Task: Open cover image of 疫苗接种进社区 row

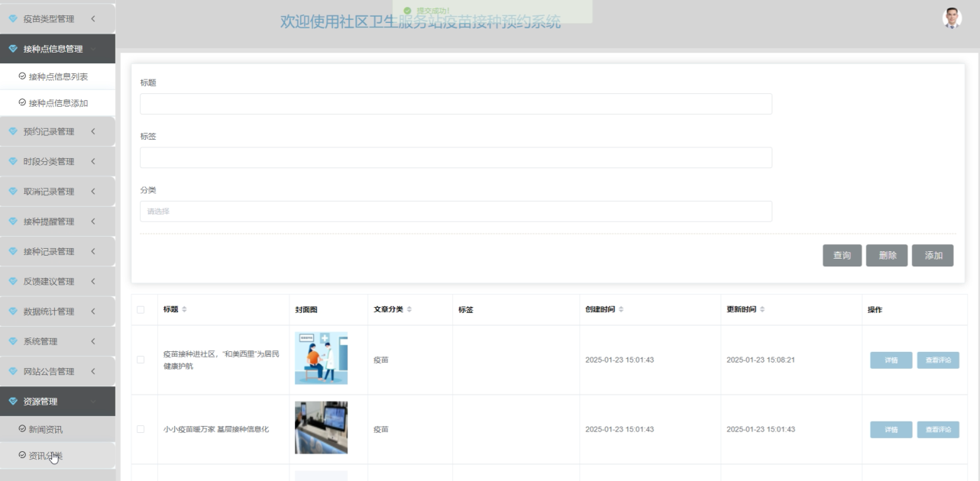Action: pos(321,358)
